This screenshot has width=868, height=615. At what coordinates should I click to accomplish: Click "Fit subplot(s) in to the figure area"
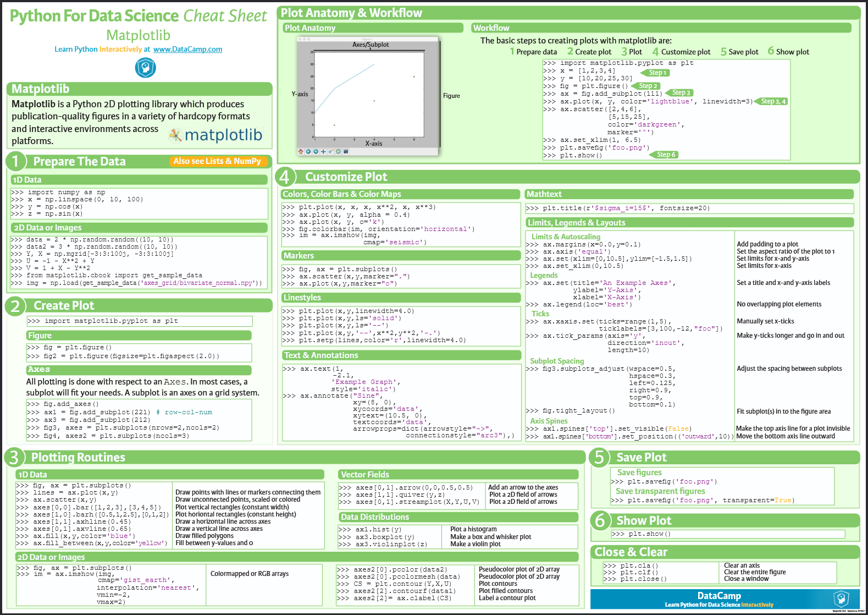pyautogui.click(x=784, y=411)
